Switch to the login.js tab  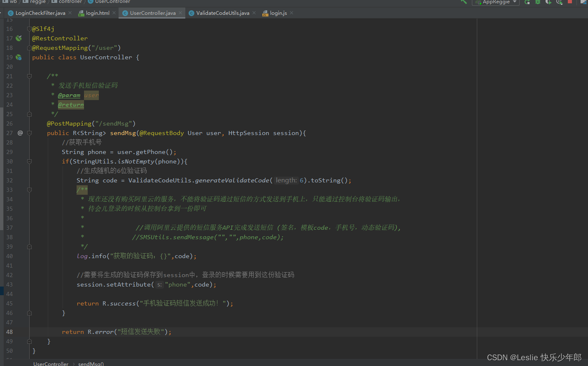(x=278, y=13)
